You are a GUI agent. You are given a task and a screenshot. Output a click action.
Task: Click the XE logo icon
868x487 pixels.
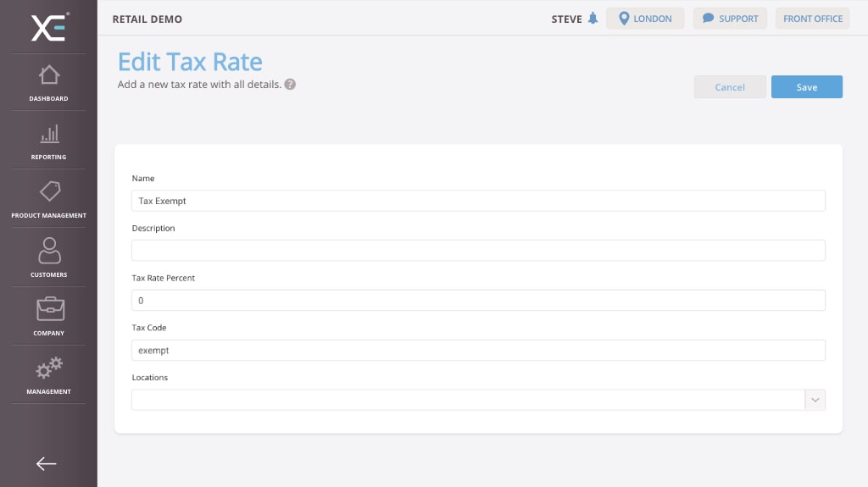[x=48, y=27]
